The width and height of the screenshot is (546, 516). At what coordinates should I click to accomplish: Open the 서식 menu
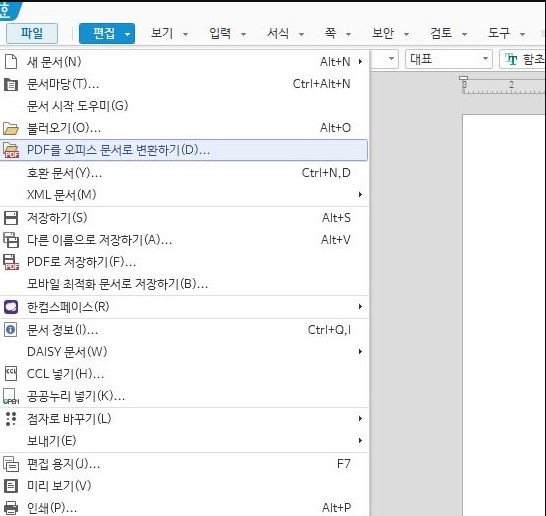[278, 33]
